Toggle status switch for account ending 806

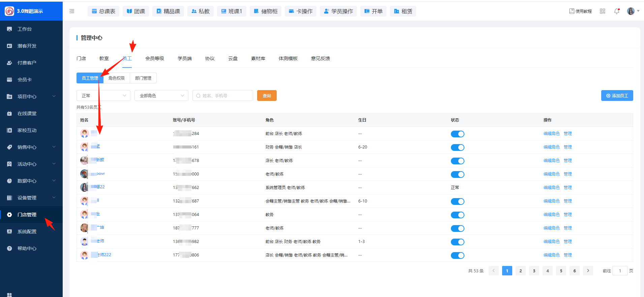coord(457,255)
